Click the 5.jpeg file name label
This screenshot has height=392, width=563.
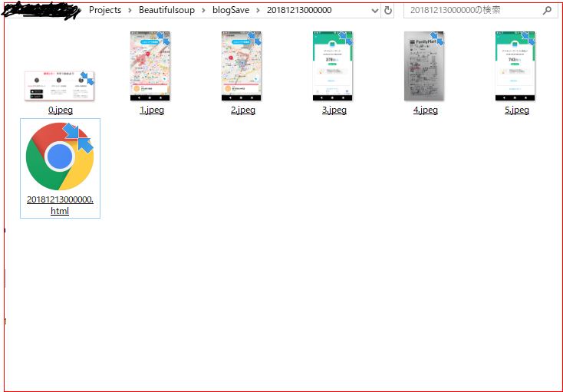click(517, 110)
